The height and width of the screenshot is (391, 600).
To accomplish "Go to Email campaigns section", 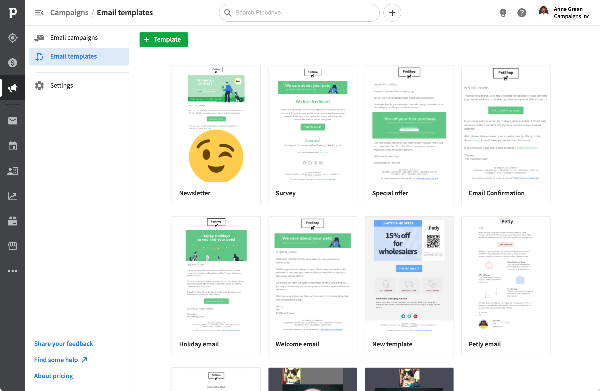I will coord(79,37).
